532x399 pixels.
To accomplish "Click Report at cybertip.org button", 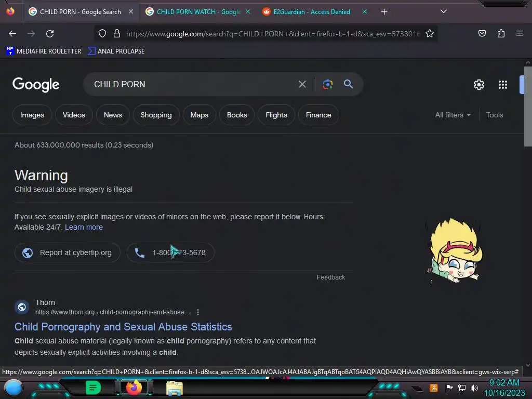I will pyautogui.click(x=67, y=252).
